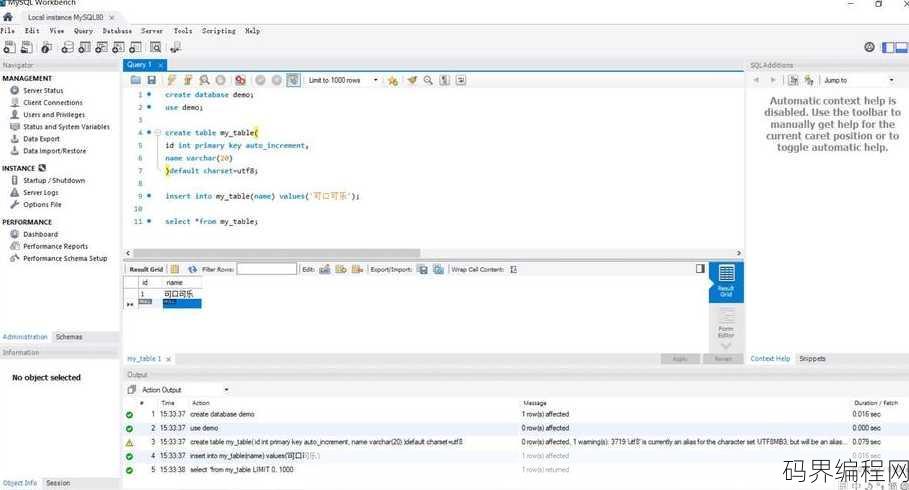This screenshot has height=490, width=909.
Task: Switch to Form Editor view
Action: (x=726, y=323)
